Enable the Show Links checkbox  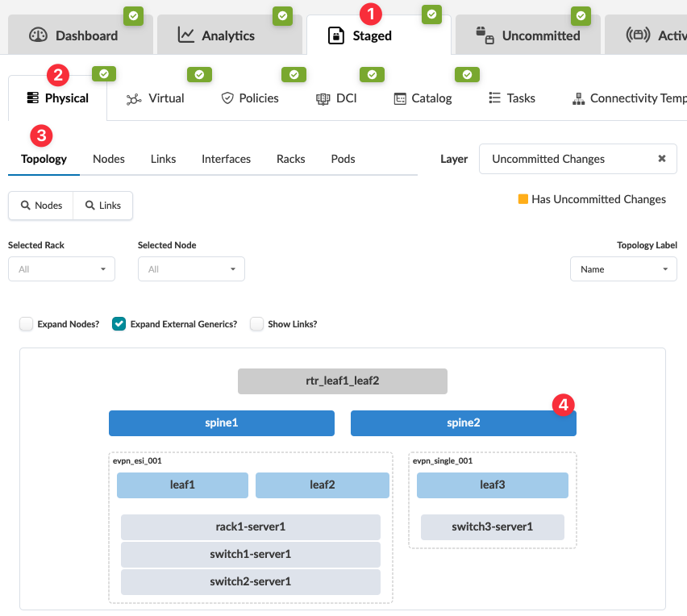(256, 324)
